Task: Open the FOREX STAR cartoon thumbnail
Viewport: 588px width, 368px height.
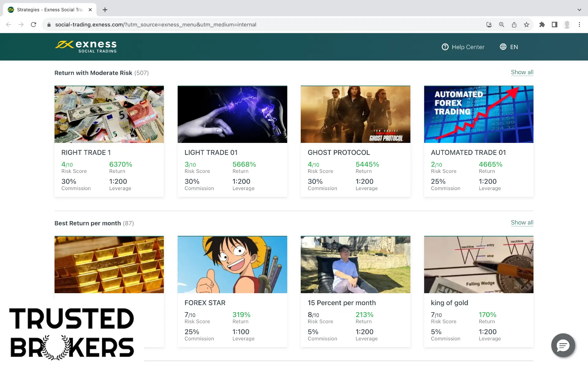Action: 232,265
